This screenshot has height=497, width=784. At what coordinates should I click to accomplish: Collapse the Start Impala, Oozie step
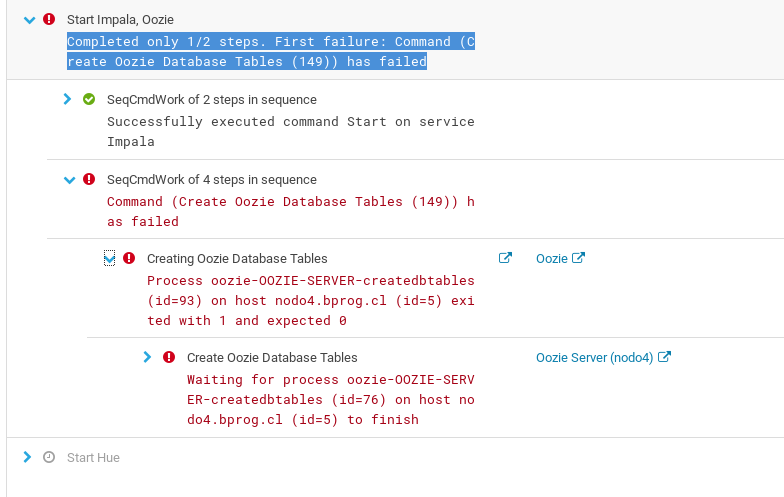tap(28, 19)
